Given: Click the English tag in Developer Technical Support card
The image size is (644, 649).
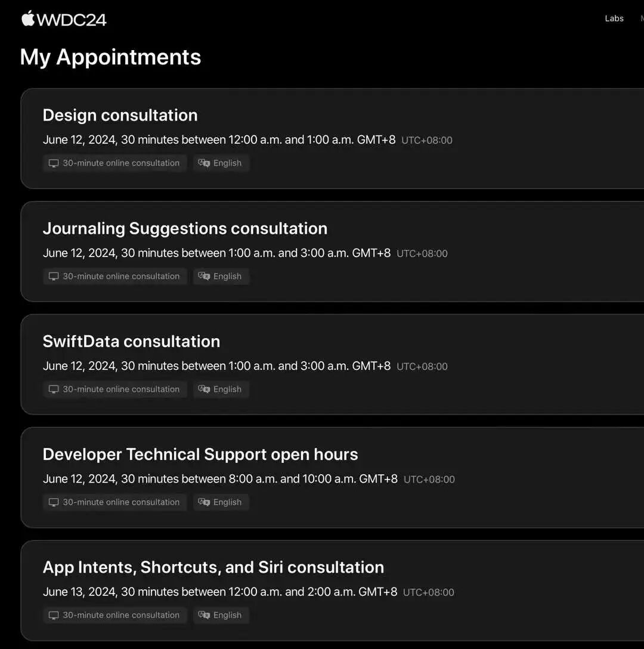Looking at the screenshot, I should coord(221,502).
